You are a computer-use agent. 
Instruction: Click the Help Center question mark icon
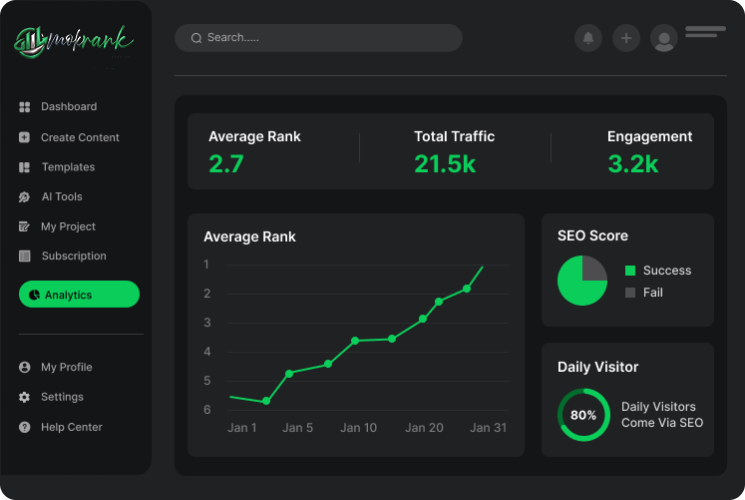(x=24, y=427)
